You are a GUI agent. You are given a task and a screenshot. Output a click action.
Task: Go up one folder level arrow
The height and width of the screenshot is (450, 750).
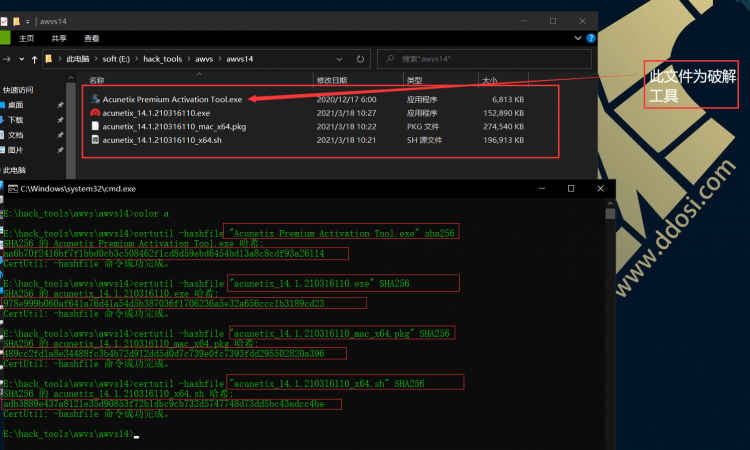point(34,59)
